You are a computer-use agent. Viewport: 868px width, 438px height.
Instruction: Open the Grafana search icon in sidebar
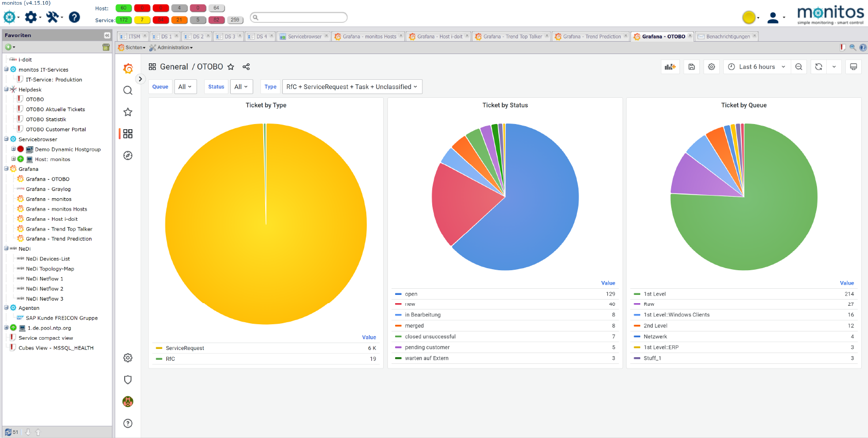click(128, 91)
